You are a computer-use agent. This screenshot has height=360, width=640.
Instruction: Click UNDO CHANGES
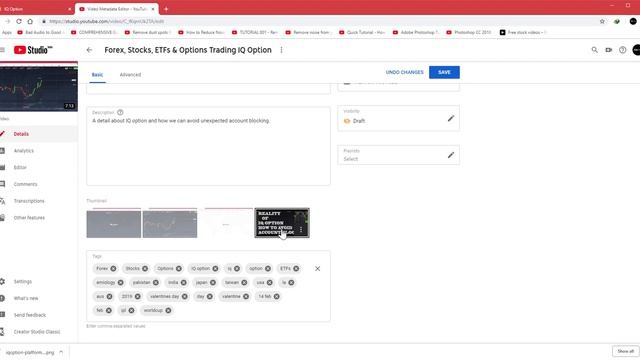point(404,72)
